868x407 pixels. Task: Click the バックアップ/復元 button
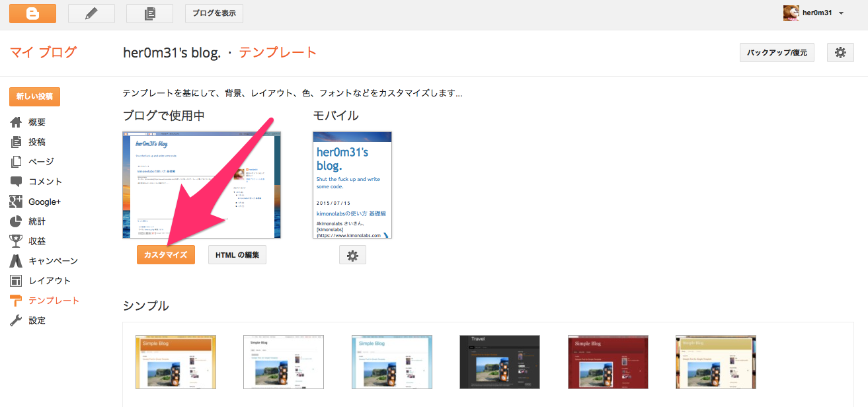point(776,53)
